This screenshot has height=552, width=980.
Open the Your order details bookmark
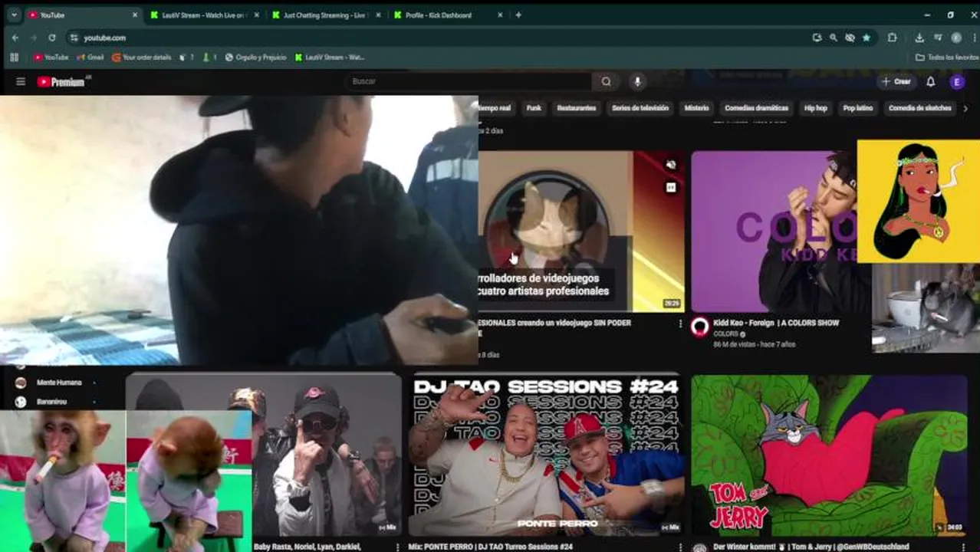click(142, 58)
